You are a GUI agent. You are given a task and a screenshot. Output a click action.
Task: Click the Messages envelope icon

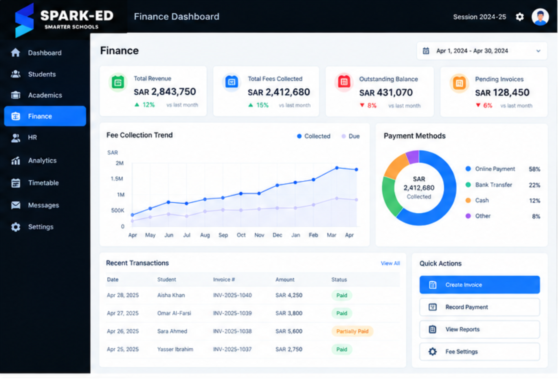(x=15, y=205)
